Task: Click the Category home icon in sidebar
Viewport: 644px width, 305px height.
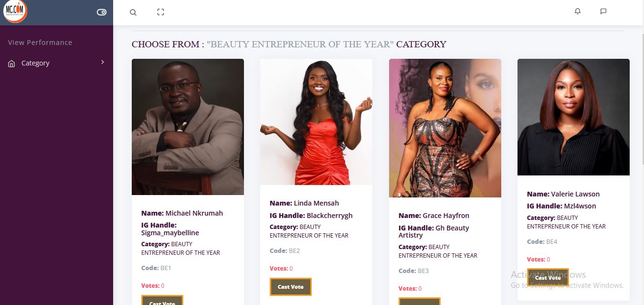Action: (x=12, y=64)
